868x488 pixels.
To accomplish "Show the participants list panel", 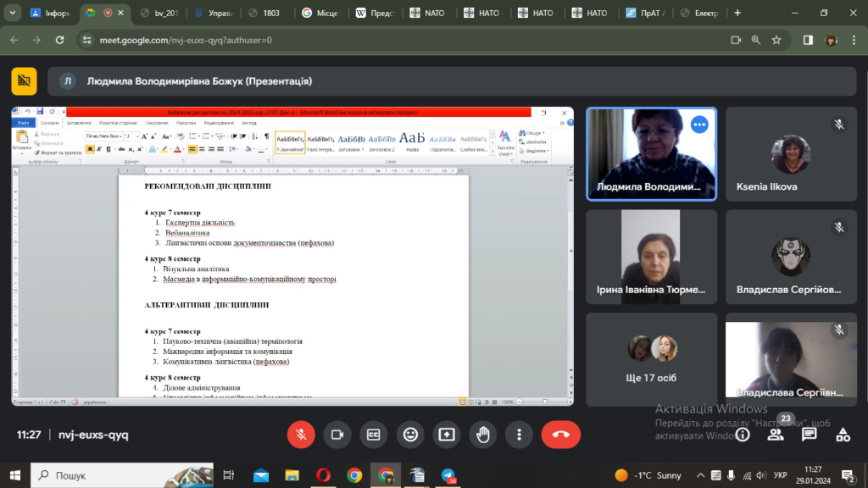I will click(x=776, y=435).
